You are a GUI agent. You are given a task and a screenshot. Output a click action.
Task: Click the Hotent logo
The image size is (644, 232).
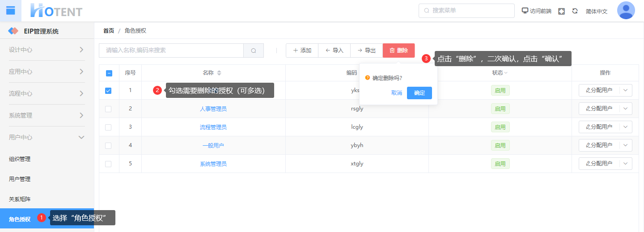click(x=56, y=11)
